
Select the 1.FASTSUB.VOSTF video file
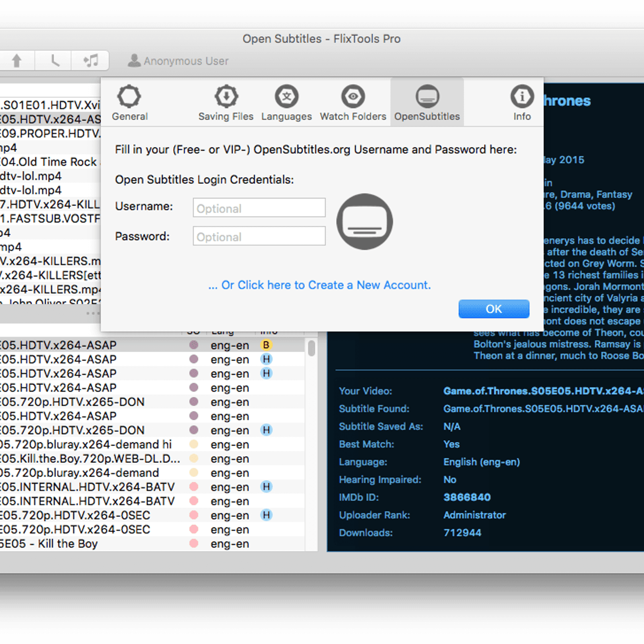pos(50,219)
